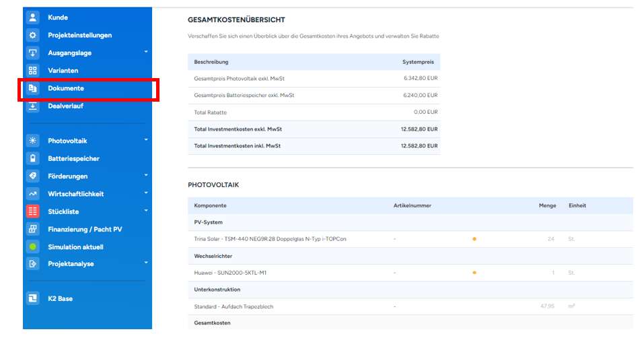Screen dimensions: 644x340
Task: Select the Trina Solar TSM-440 module row
Action: pyautogui.click(x=271, y=239)
